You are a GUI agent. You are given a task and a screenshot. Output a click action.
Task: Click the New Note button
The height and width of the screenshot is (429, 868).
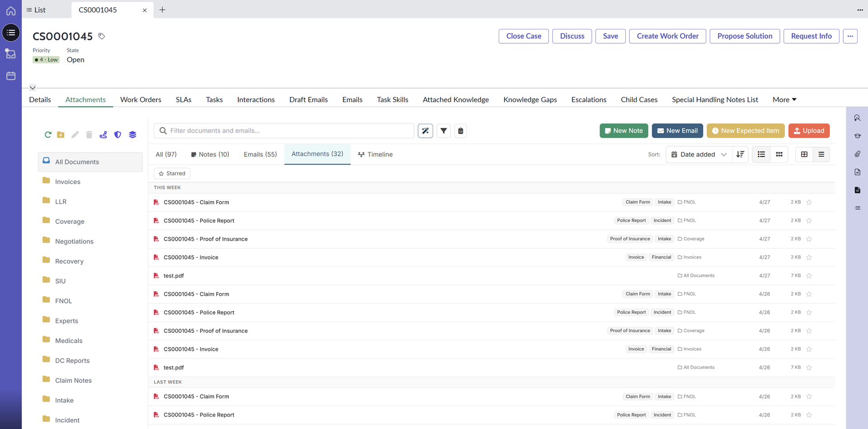[x=624, y=131]
